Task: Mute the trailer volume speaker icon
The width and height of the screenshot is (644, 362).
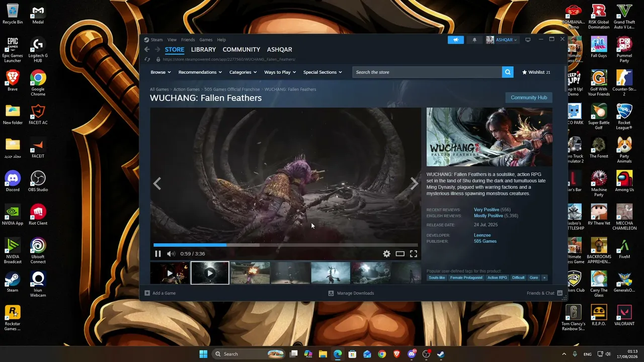Action: [x=171, y=254]
